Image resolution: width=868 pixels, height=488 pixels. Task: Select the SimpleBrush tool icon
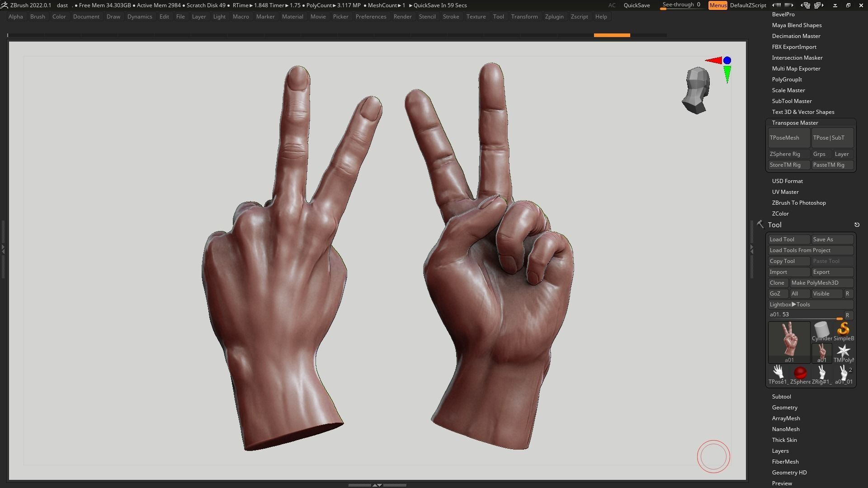843,331
